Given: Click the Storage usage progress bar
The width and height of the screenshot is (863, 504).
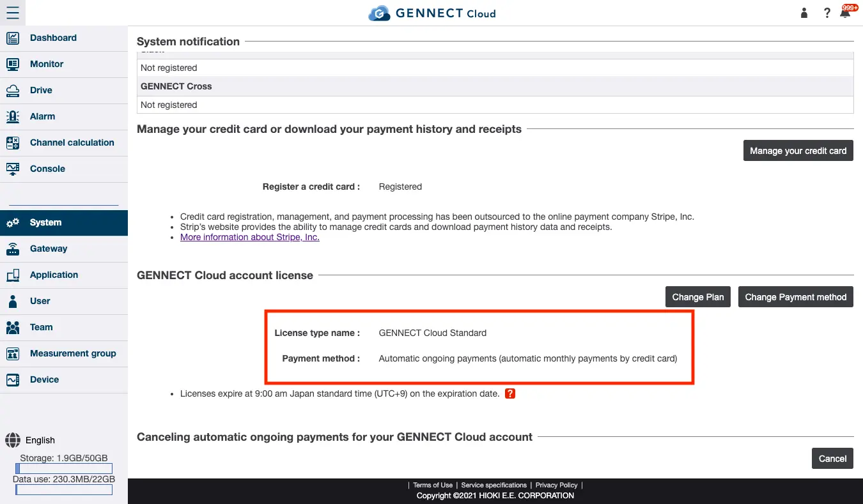Looking at the screenshot, I should tap(64, 469).
